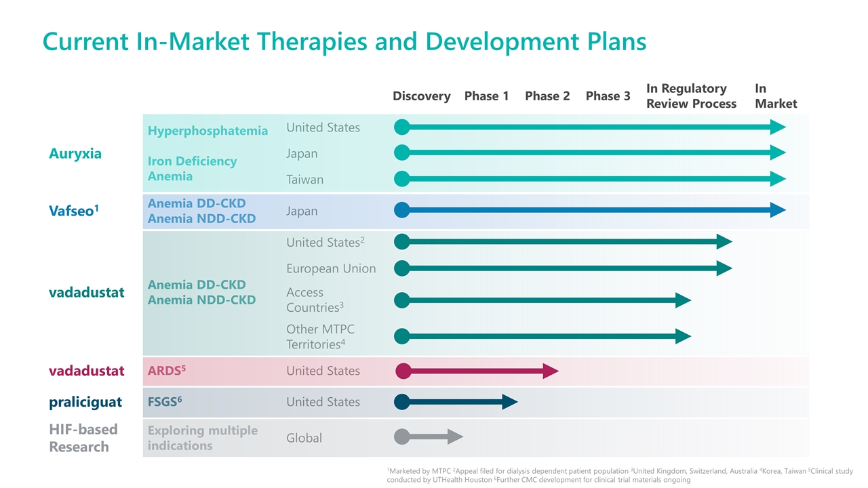Click the slide title Current In-Market Therapies
This screenshot has width=868, height=488.
(x=344, y=42)
